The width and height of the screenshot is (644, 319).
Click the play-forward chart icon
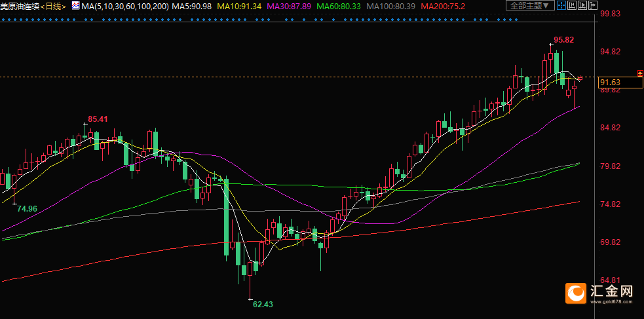(x=582, y=5)
